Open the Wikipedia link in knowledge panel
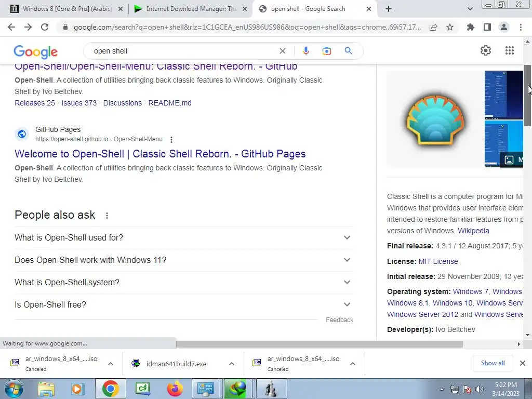Image resolution: width=532 pixels, height=399 pixels. click(473, 231)
